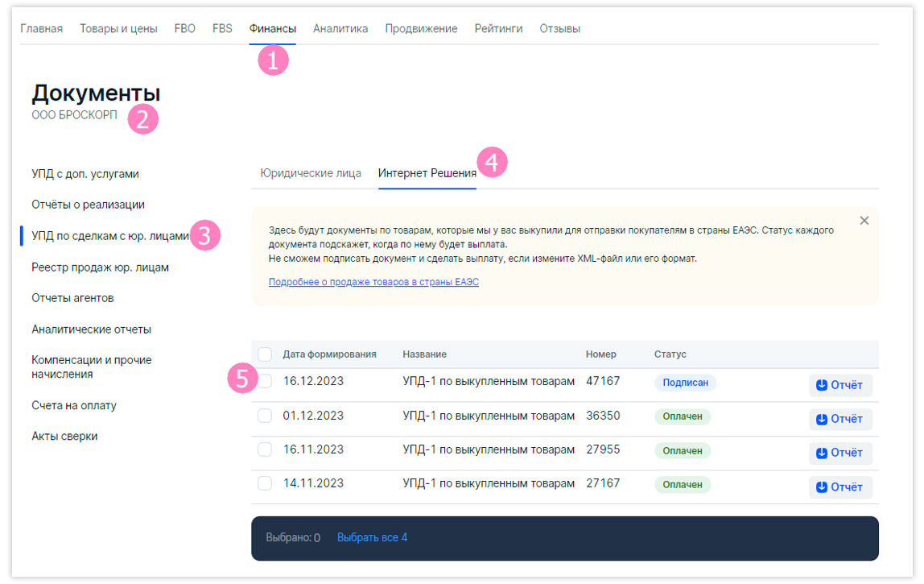This screenshot has height=584, width=924.
Task: Click the Выбрать все 4 link
Action: [x=372, y=537]
